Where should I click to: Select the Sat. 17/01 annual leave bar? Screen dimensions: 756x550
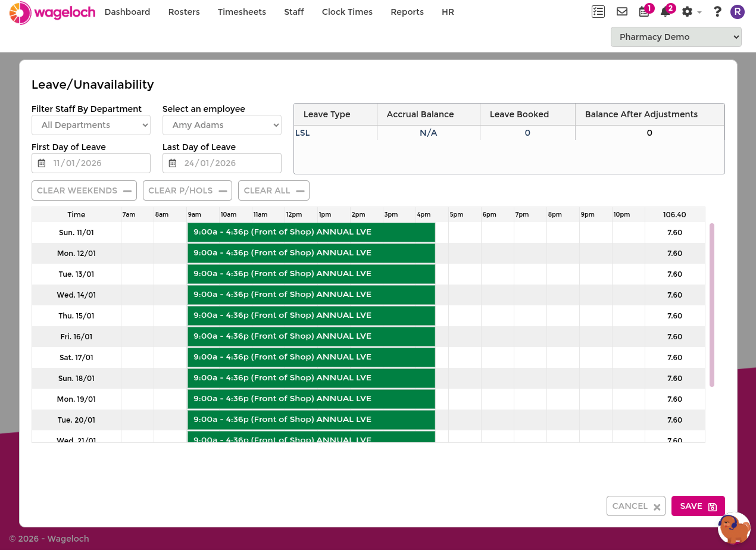(x=311, y=357)
